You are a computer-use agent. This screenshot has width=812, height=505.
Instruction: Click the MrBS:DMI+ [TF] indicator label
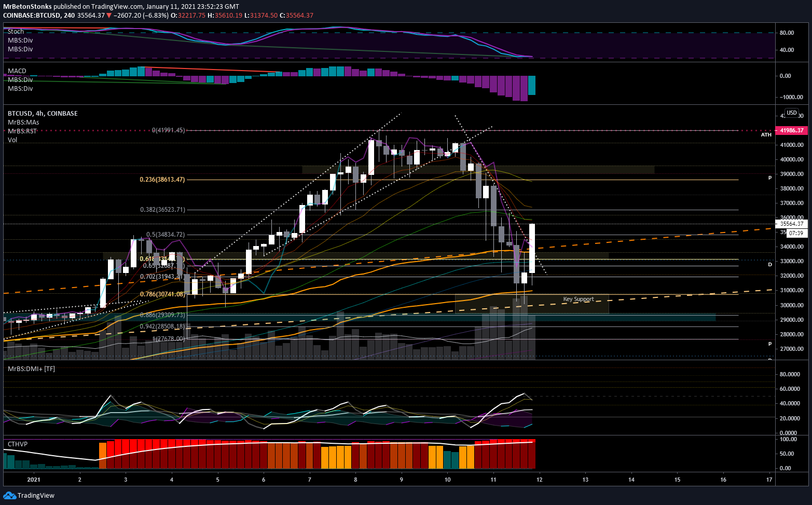31,368
